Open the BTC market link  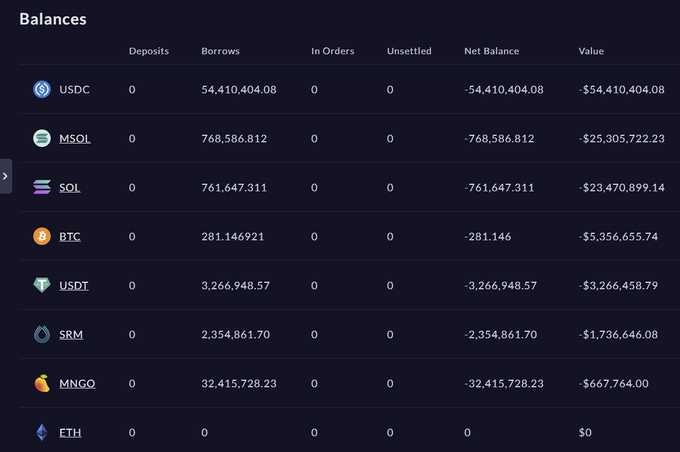pyautogui.click(x=70, y=237)
